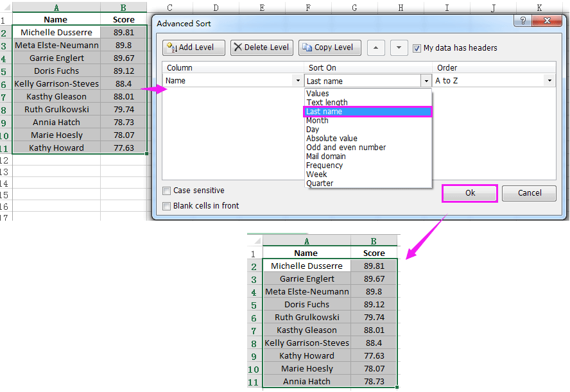Select column A header in result sheet
570x392 pixels.
306,241
